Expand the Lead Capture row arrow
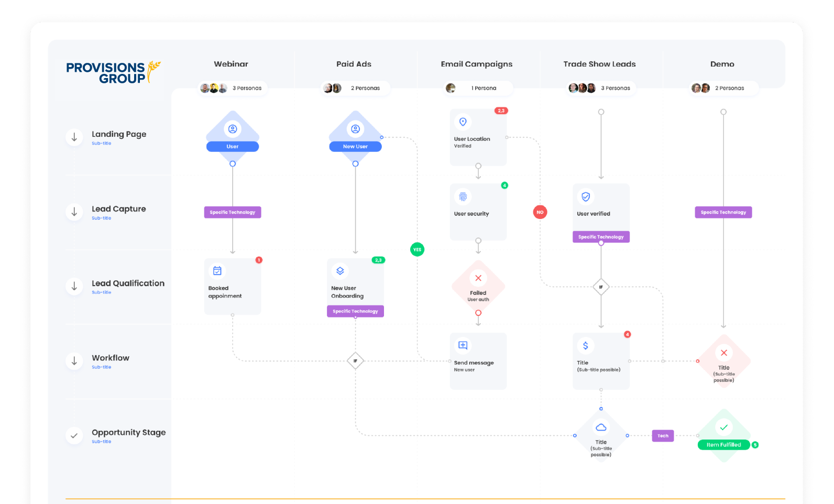The height and width of the screenshot is (504, 834). (x=74, y=212)
